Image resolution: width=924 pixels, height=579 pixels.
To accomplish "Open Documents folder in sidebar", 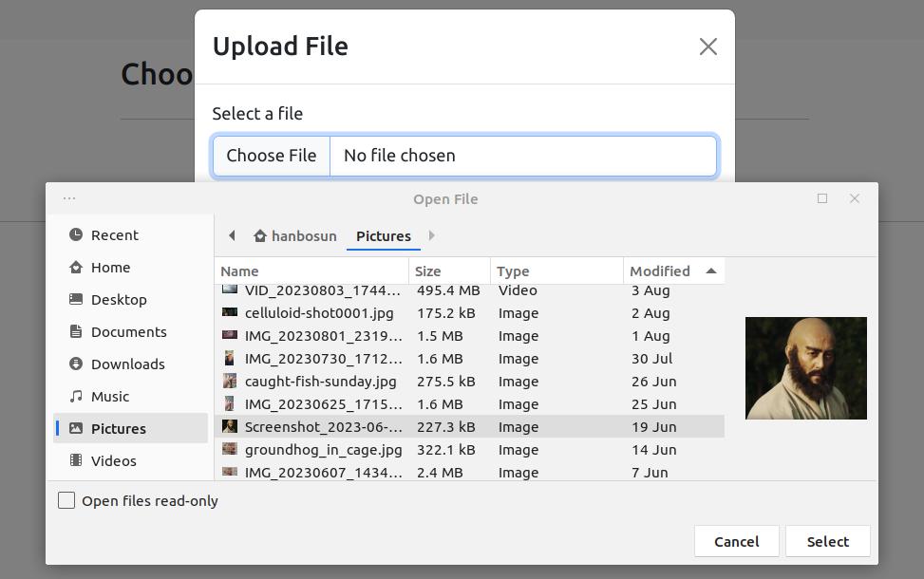I will (128, 332).
